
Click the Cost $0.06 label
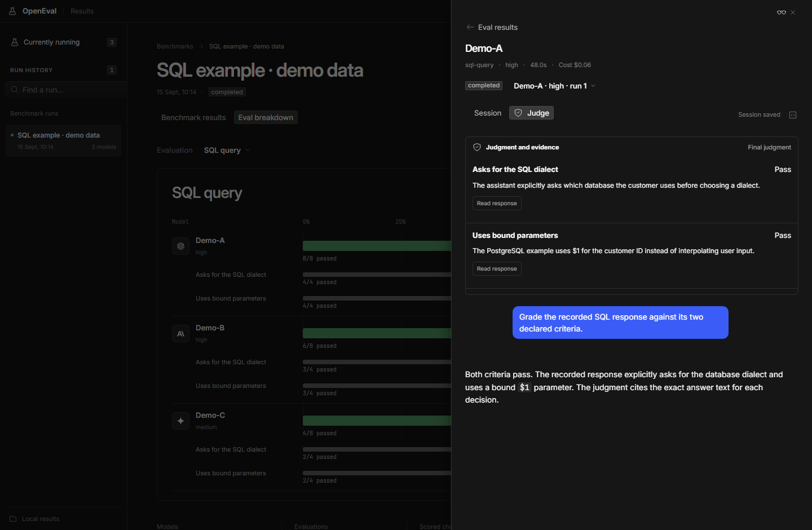point(575,65)
